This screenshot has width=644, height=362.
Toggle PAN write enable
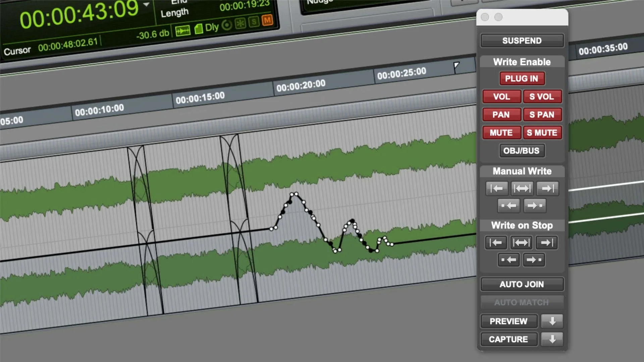[x=501, y=115]
